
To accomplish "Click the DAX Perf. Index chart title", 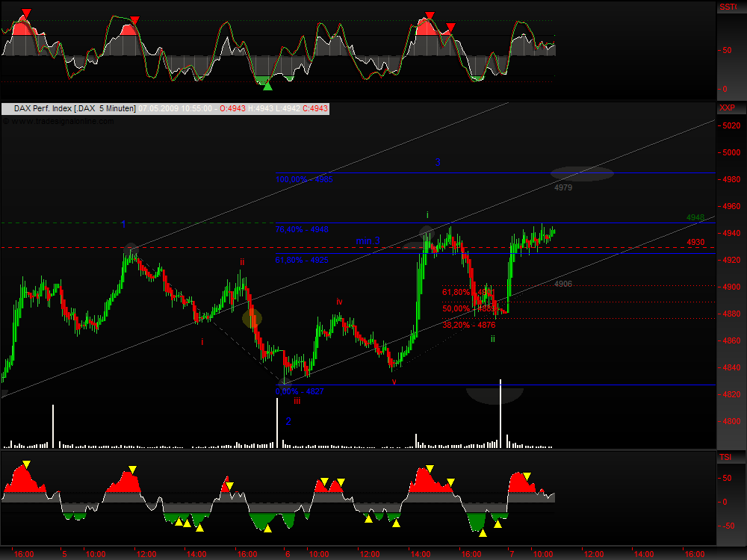I will (74, 109).
